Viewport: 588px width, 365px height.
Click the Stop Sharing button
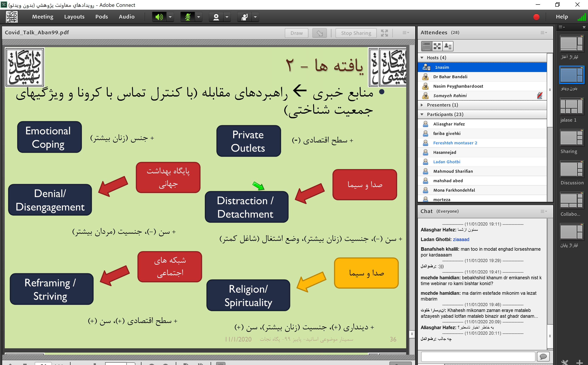(356, 32)
